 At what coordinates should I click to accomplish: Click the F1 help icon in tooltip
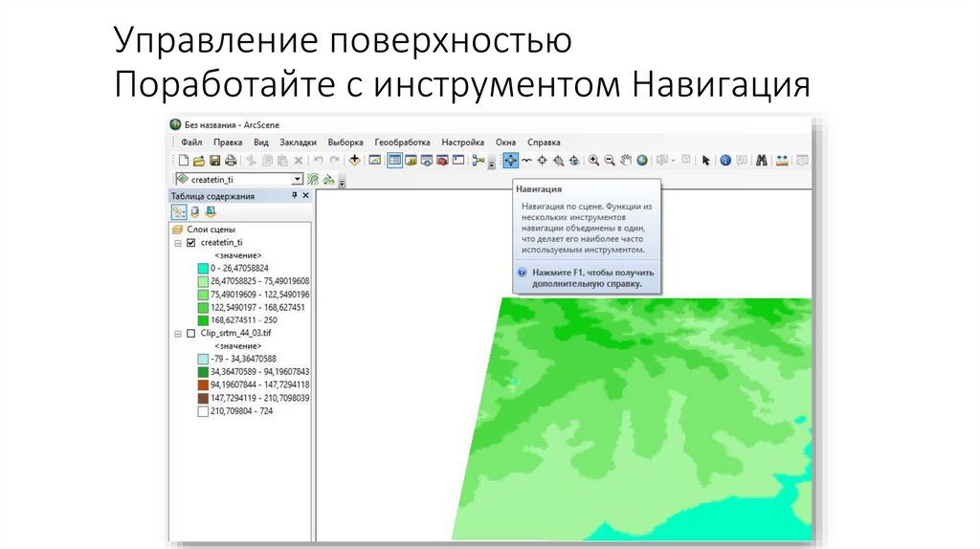(x=523, y=273)
